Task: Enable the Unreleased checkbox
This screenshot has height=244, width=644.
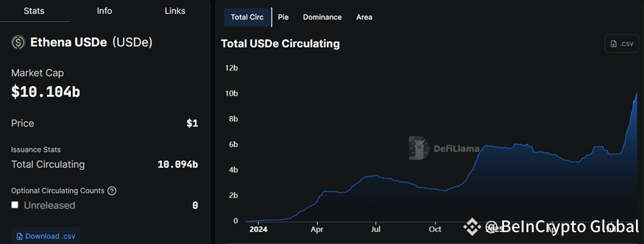Action: [x=15, y=204]
